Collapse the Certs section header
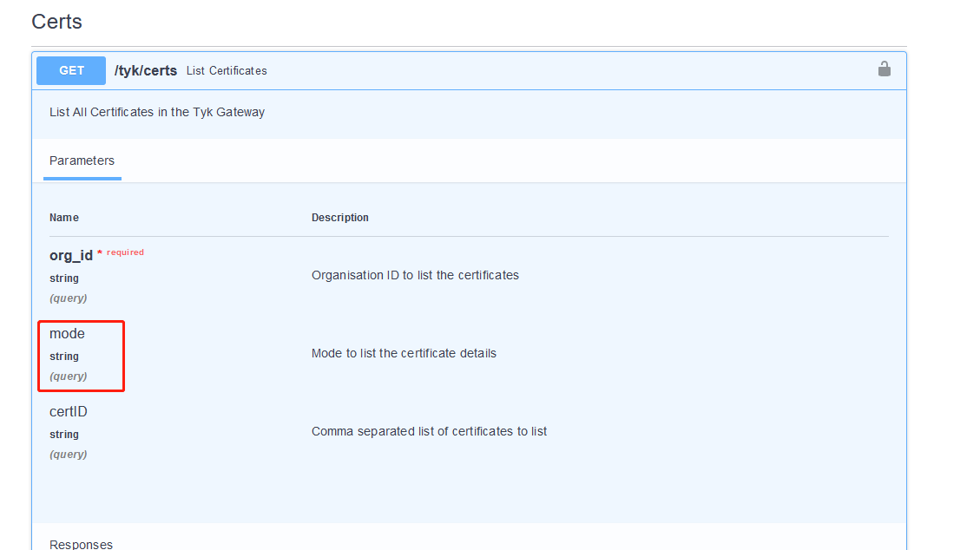The image size is (980, 550). click(x=56, y=21)
